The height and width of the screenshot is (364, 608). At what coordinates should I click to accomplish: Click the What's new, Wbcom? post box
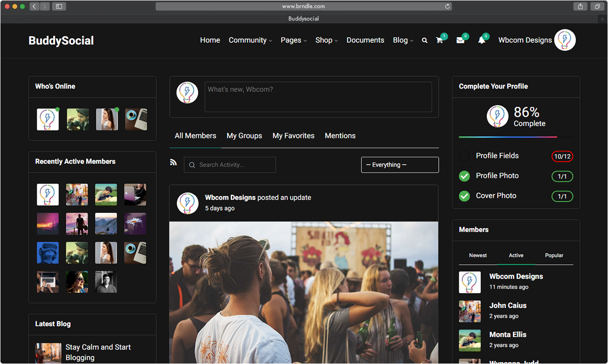click(x=318, y=97)
